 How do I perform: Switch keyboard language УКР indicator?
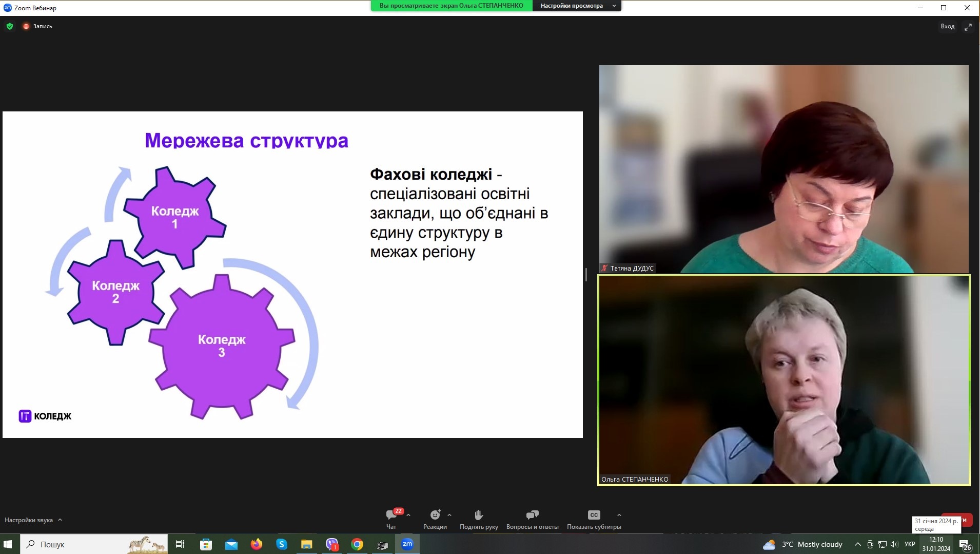[910, 544]
